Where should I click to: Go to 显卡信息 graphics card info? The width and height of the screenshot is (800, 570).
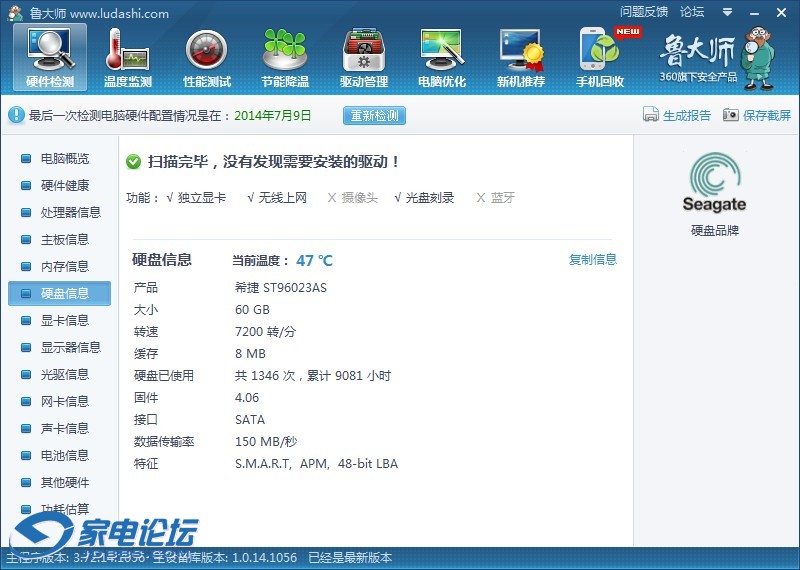(64, 321)
